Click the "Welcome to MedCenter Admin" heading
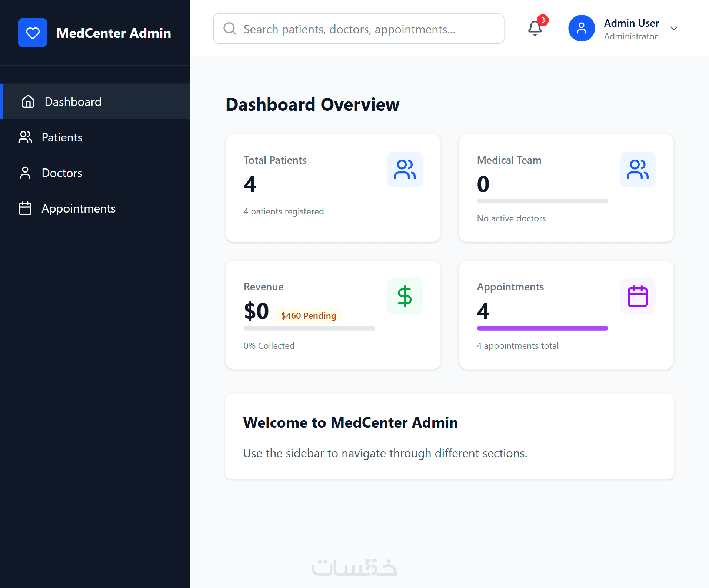Image resolution: width=709 pixels, height=588 pixels. (350, 422)
